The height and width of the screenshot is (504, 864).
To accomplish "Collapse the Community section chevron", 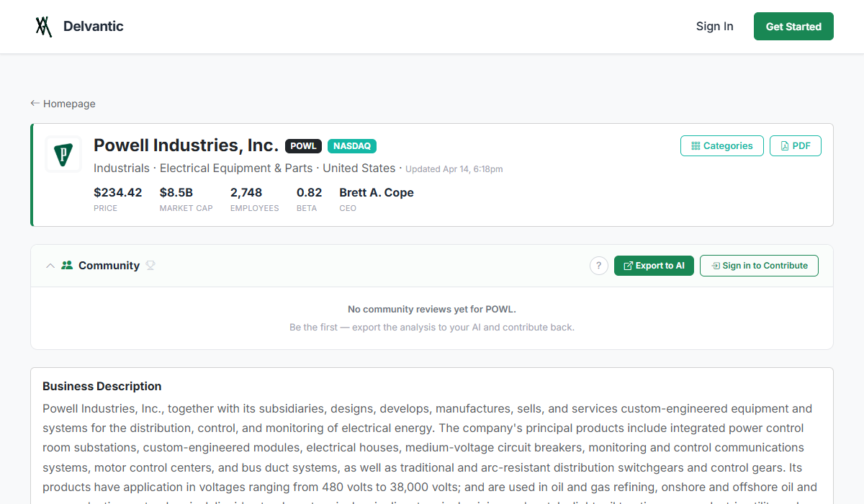I will pos(50,266).
